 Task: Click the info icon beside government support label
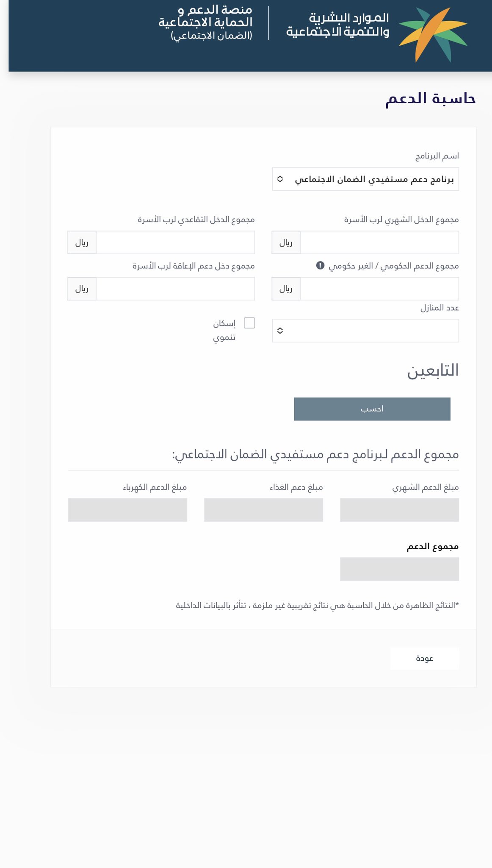click(320, 265)
